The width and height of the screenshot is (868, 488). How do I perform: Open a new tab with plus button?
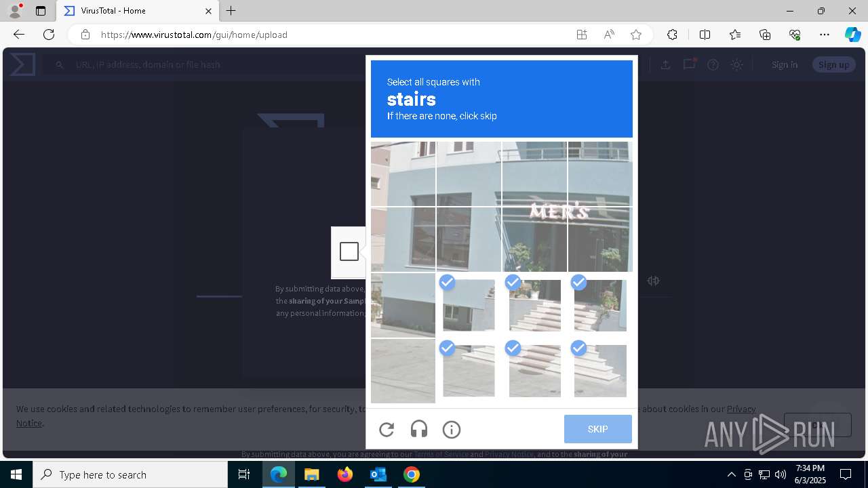click(x=231, y=11)
